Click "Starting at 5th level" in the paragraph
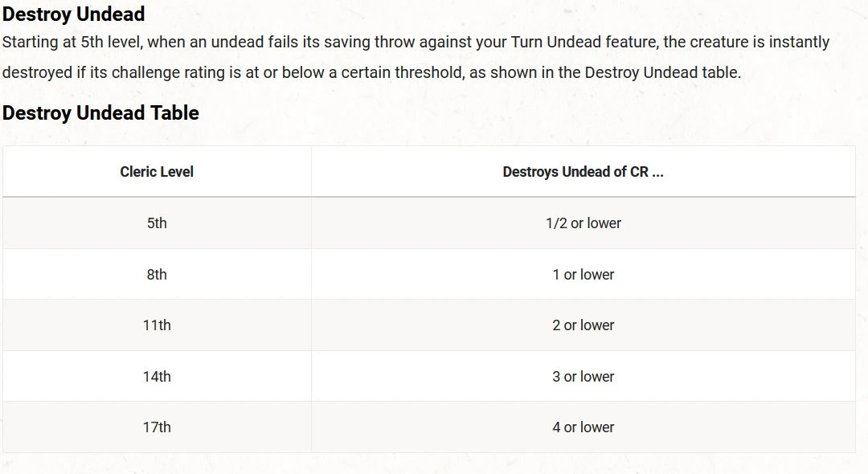Screen dimensions: 868x474 click(x=73, y=43)
